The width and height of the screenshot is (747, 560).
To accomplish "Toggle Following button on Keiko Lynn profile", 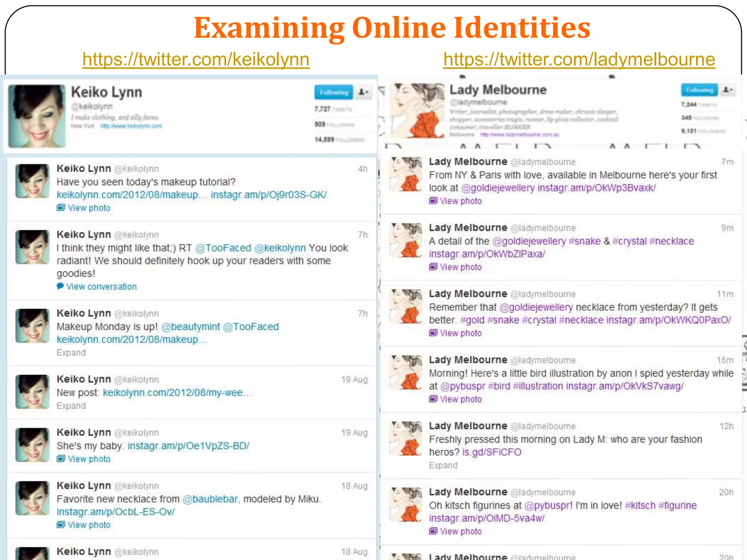I will coord(334,92).
